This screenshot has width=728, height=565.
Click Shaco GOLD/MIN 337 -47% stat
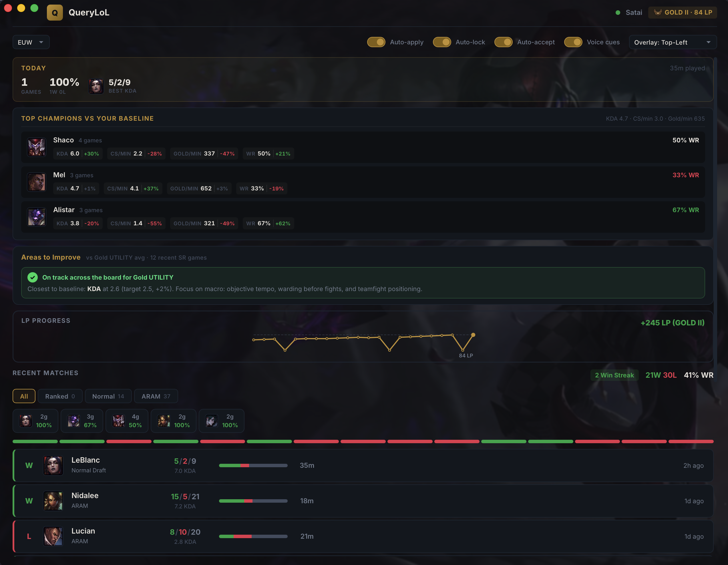click(204, 154)
